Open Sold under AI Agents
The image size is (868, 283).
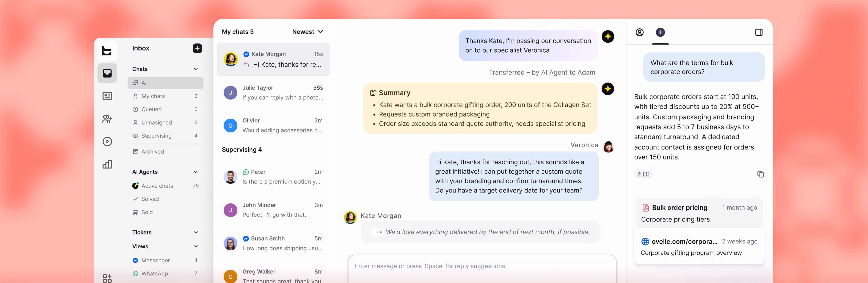166,212
